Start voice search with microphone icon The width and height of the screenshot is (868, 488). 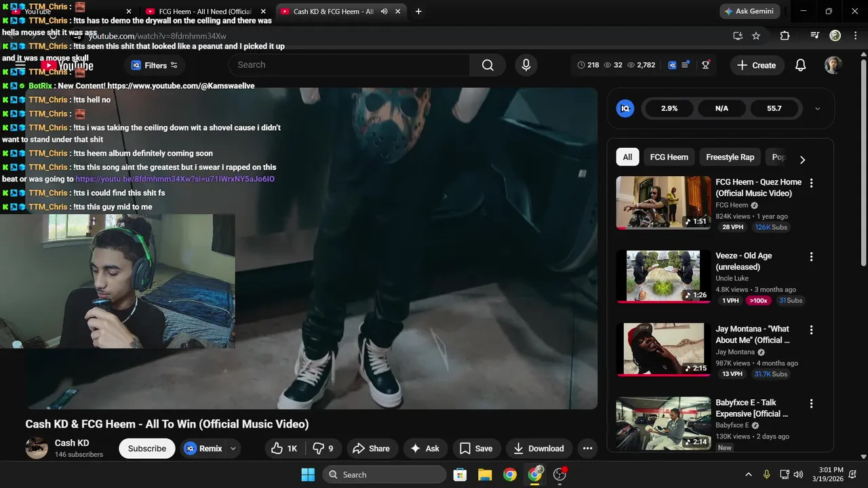tap(526, 65)
